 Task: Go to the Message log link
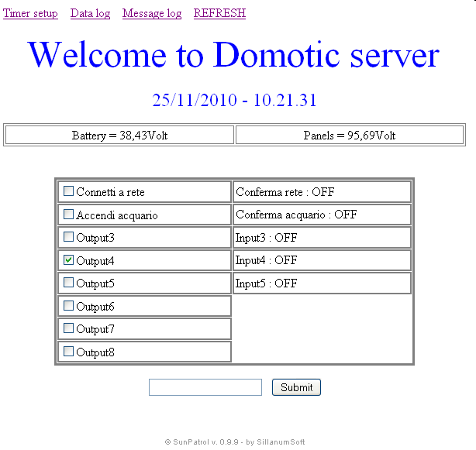click(x=152, y=13)
